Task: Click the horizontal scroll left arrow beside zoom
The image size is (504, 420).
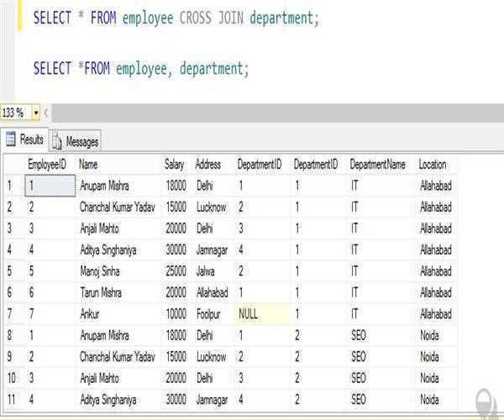Action: pyautogui.click(x=45, y=113)
